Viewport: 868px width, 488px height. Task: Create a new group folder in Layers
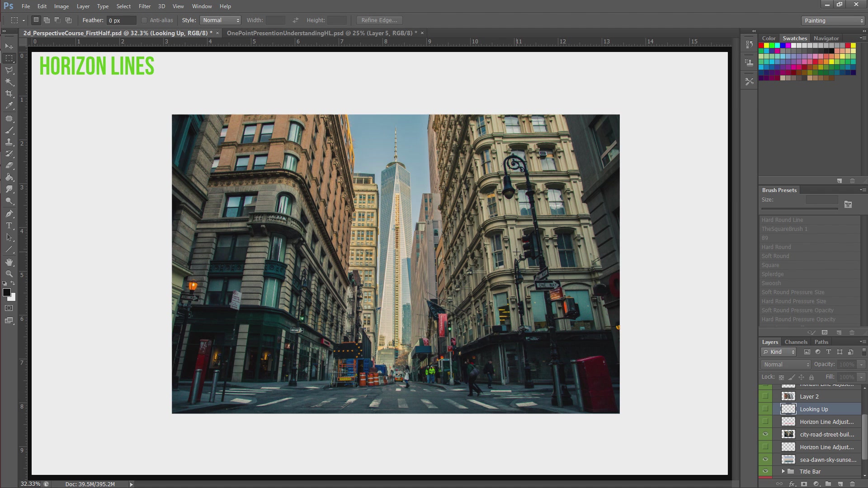[828, 484]
